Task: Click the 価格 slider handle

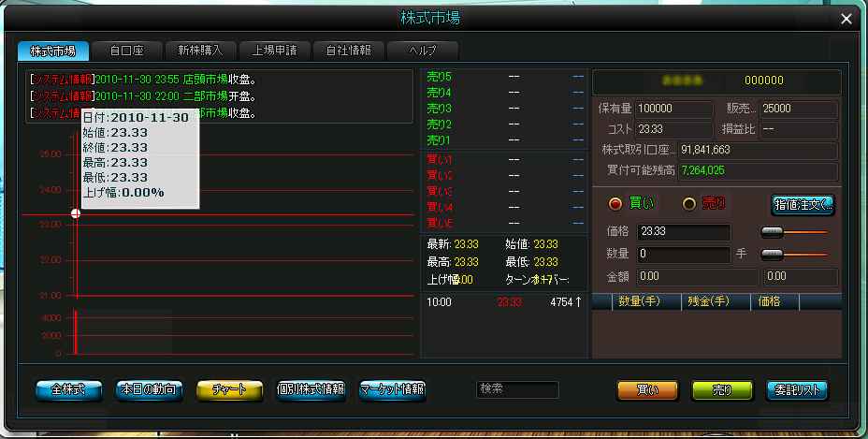Action: tap(773, 232)
